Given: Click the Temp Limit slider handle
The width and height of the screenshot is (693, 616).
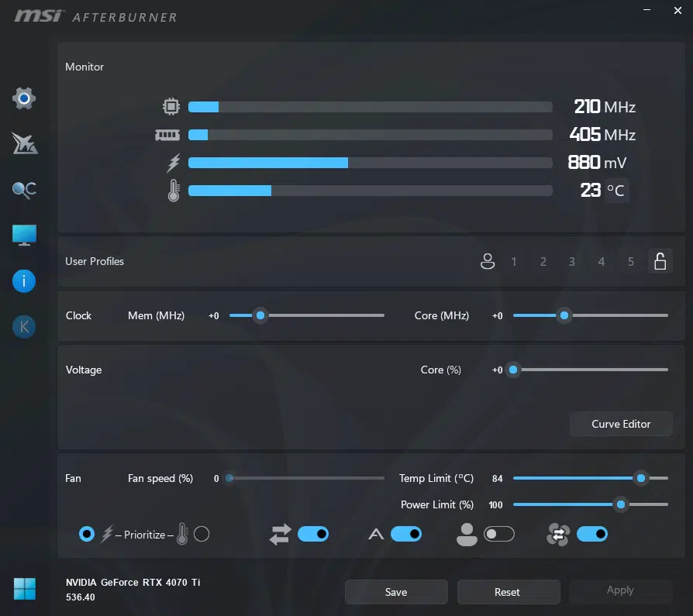Looking at the screenshot, I should tap(641, 478).
